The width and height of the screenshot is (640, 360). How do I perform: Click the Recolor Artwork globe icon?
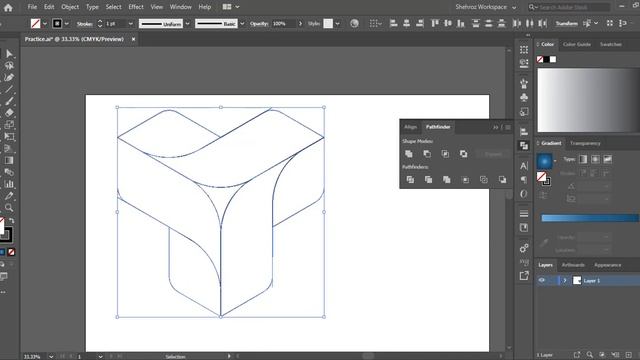[354, 24]
